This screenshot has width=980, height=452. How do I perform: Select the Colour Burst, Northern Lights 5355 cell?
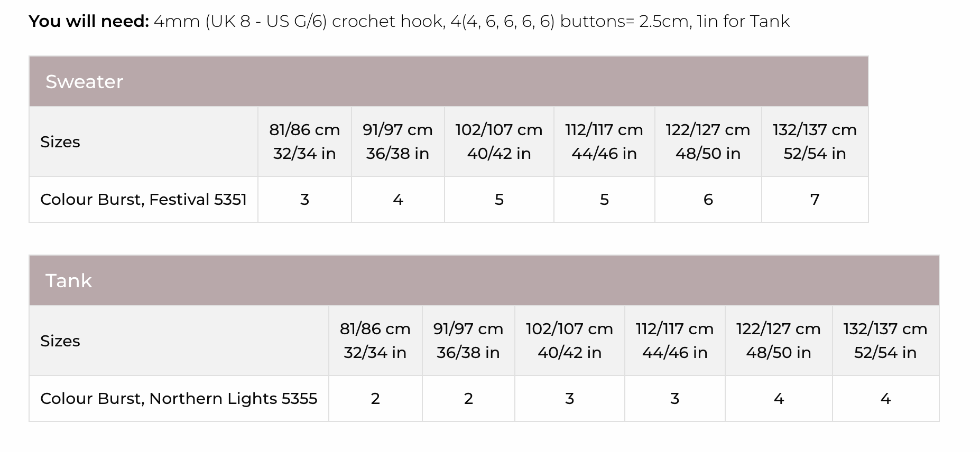point(179,399)
